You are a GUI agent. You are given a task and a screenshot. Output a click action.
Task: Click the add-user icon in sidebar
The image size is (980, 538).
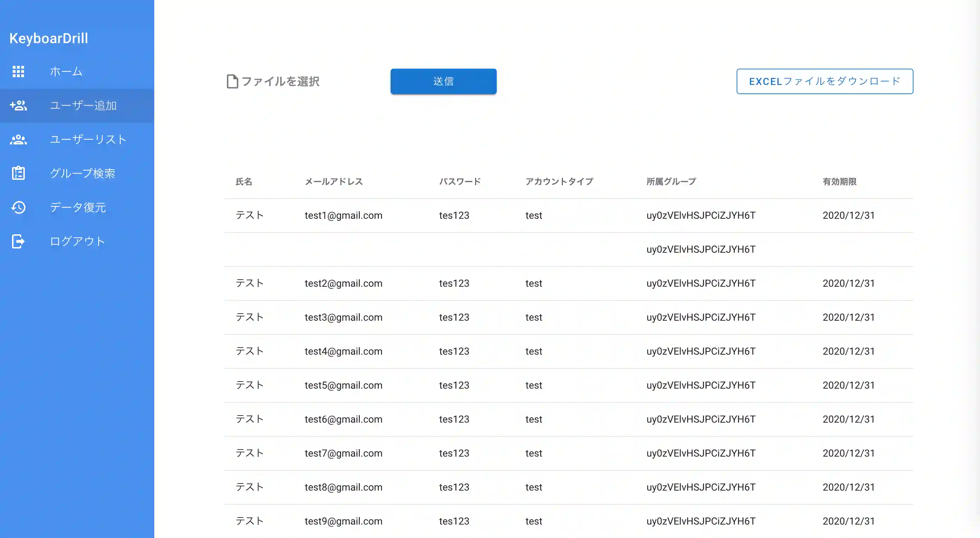(18, 105)
